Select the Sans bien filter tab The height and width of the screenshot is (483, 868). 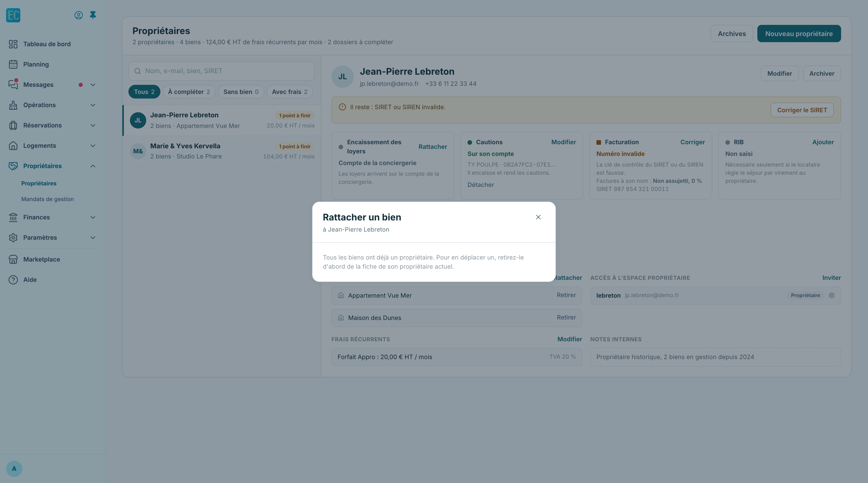pyautogui.click(x=241, y=92)
